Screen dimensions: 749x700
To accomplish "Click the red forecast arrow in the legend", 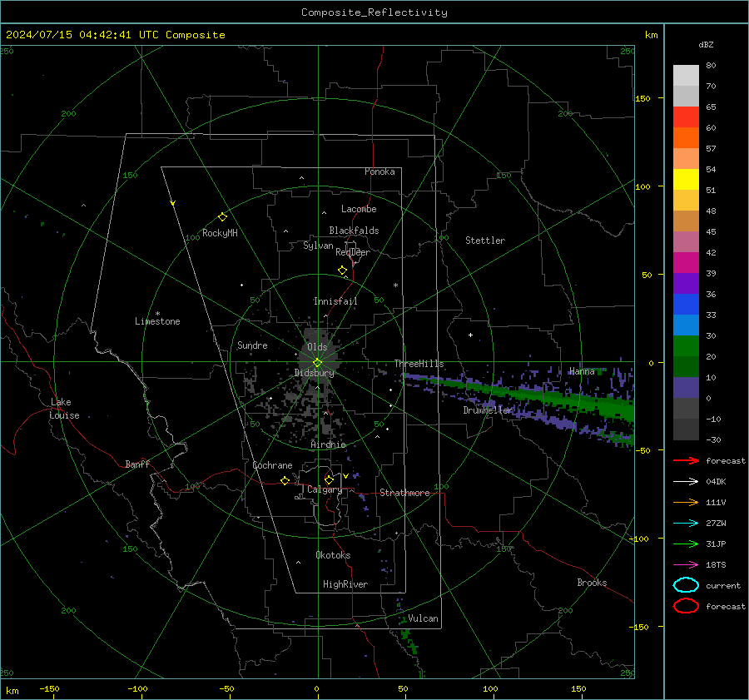I will (686, 460).
